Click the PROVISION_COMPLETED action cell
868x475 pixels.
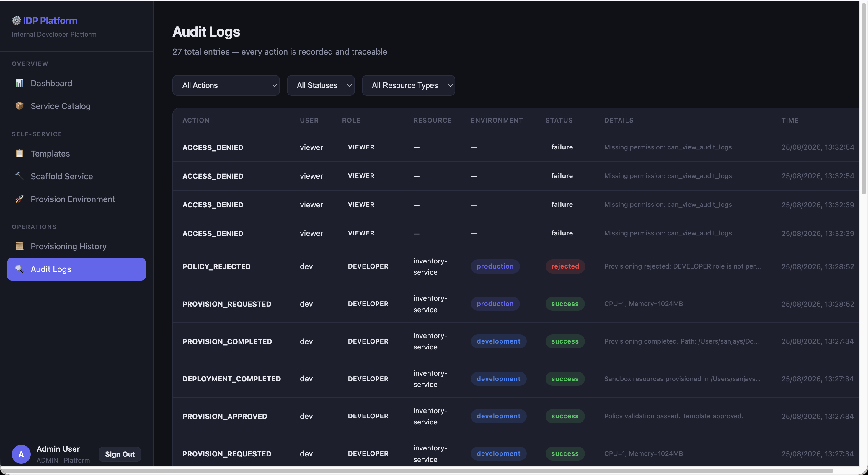(x=227, y=341)
